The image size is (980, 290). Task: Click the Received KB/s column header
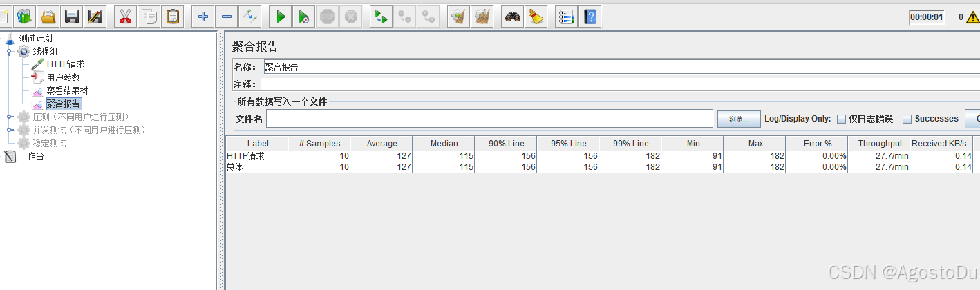coord(941,143)
